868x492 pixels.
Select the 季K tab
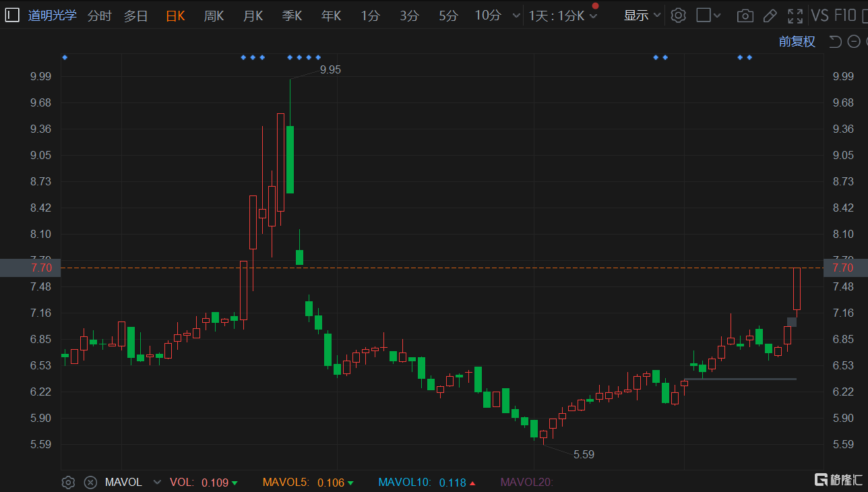point(292,16)
